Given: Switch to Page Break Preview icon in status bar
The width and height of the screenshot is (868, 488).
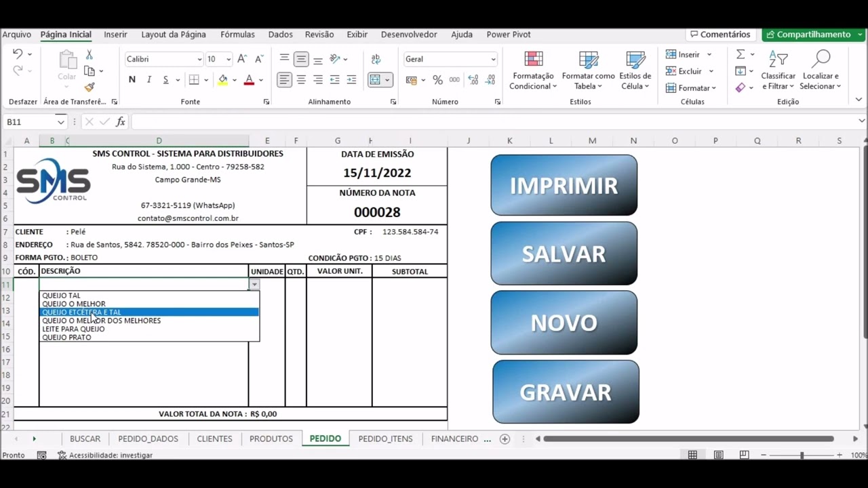Looking at the screenshot, I should (744, 455).
